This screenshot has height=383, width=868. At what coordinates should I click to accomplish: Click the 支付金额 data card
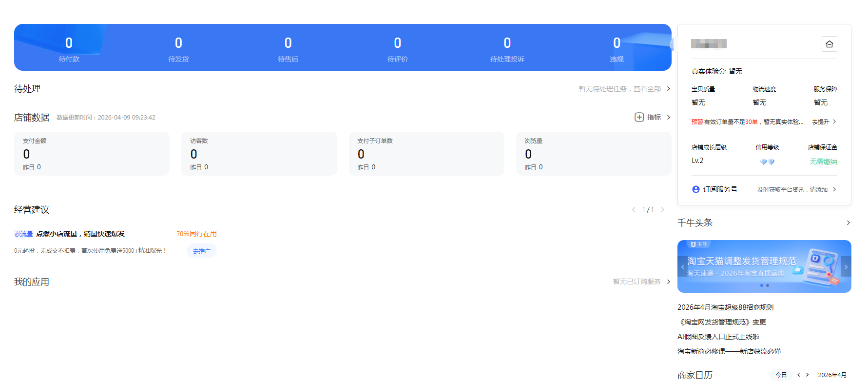[92, 154]
